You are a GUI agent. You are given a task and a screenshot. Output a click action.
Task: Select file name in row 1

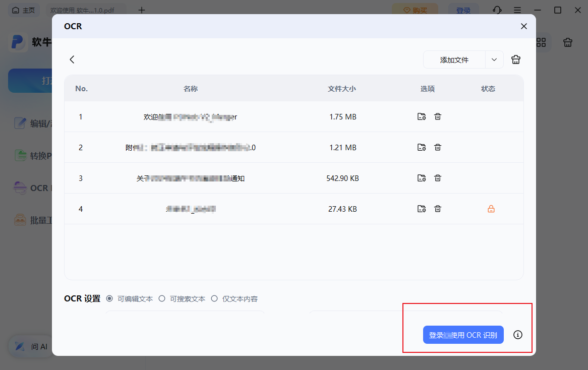(190, 117)
